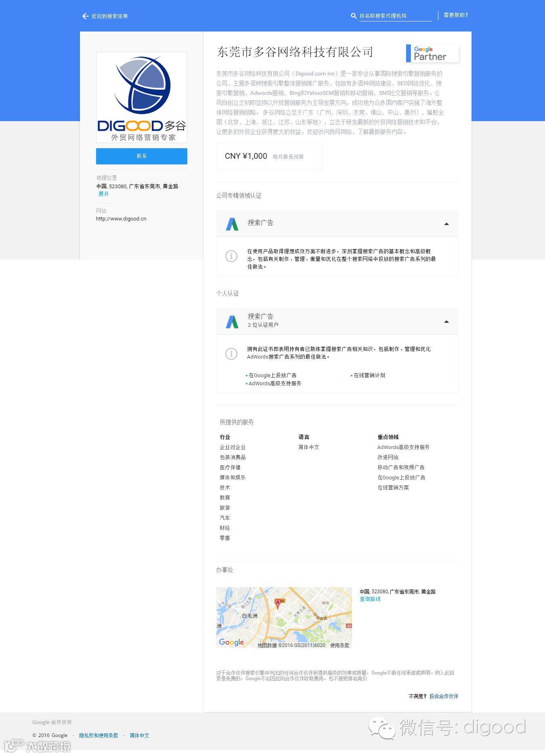Click 医疗保健 industry entry
545x756 pixels.
[230, 468]
